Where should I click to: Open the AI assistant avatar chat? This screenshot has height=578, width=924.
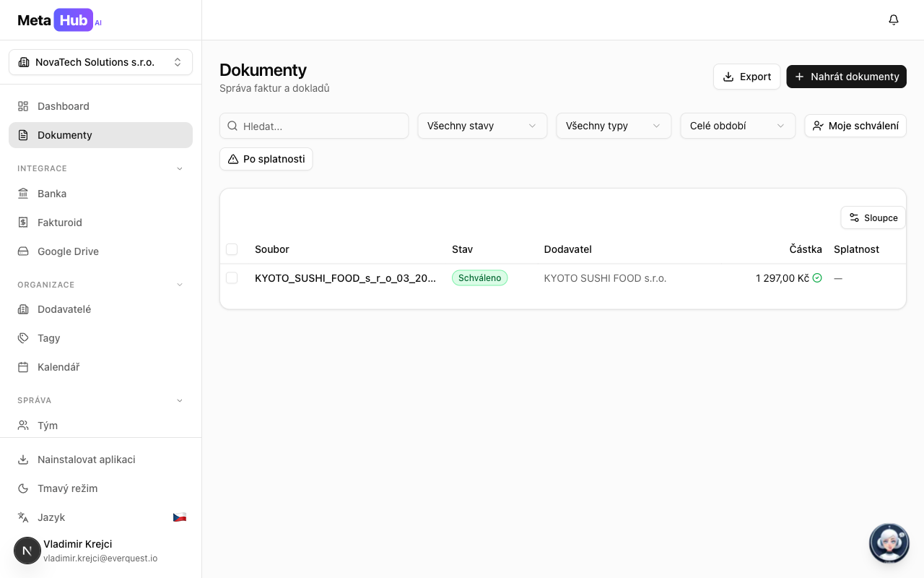coord(889,543)
